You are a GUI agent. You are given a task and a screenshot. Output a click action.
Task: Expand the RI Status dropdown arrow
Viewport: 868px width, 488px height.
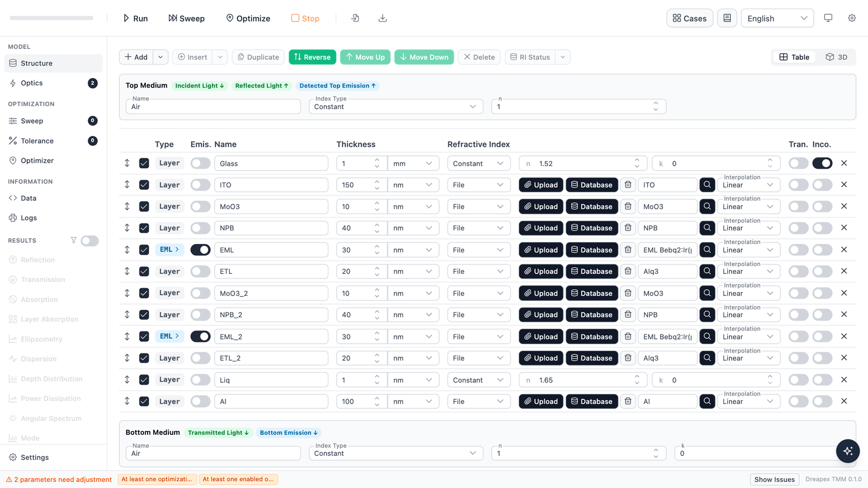563,57
